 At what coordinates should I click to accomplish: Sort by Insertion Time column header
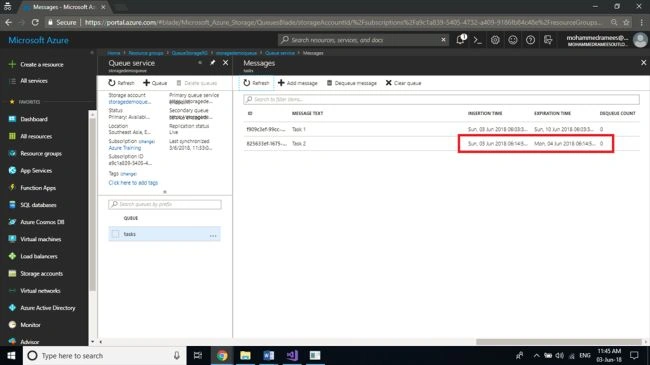tap(485, 113)
